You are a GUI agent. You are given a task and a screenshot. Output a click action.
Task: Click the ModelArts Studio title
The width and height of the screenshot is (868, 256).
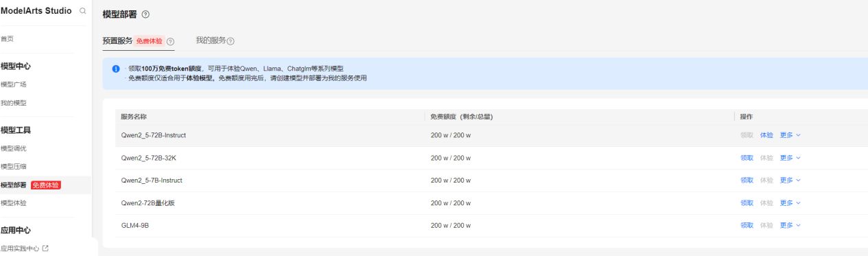(x=36, y=11)
